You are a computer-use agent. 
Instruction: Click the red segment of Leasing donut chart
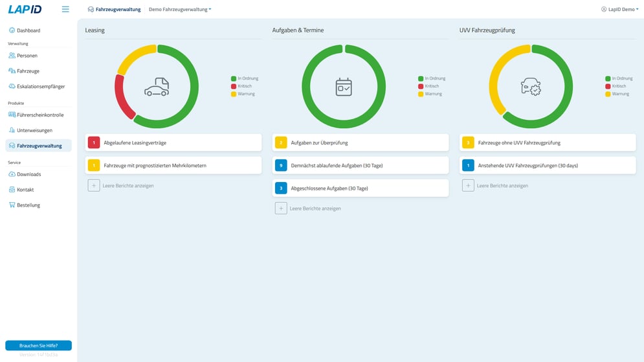click(121, 98)
